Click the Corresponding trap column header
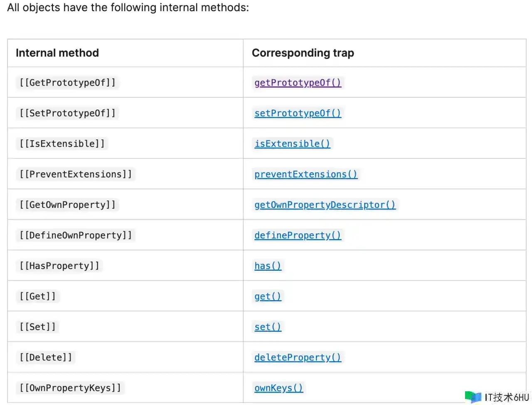Viewport: 532px width, 405px height. [x=303, y=53]
